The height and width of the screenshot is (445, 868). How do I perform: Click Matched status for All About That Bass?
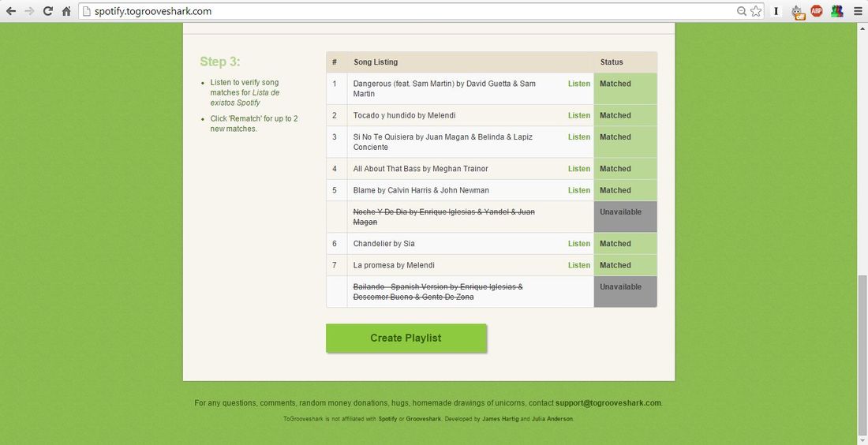tap(625, 169)
